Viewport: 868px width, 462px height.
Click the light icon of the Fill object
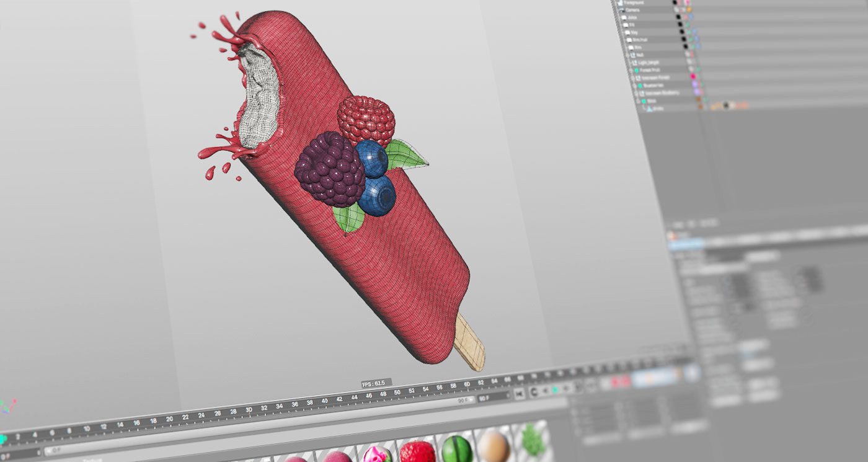(626, 24)
